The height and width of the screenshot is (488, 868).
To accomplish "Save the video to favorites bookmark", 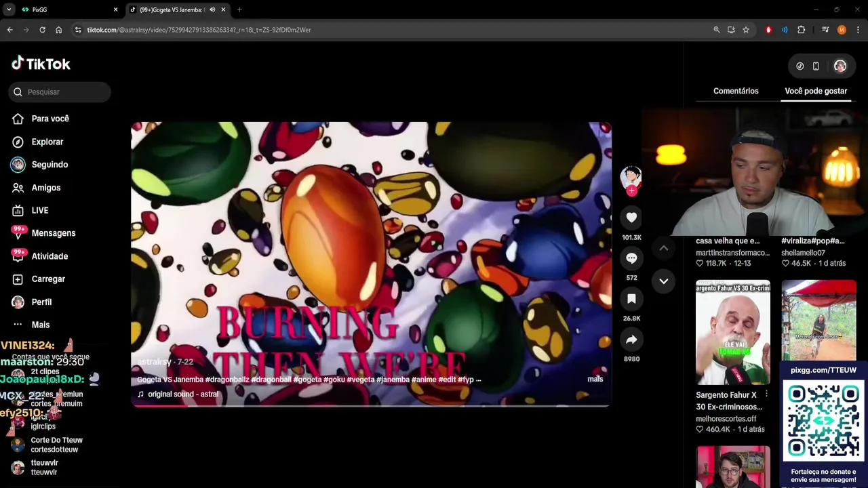I will point(631,299).
